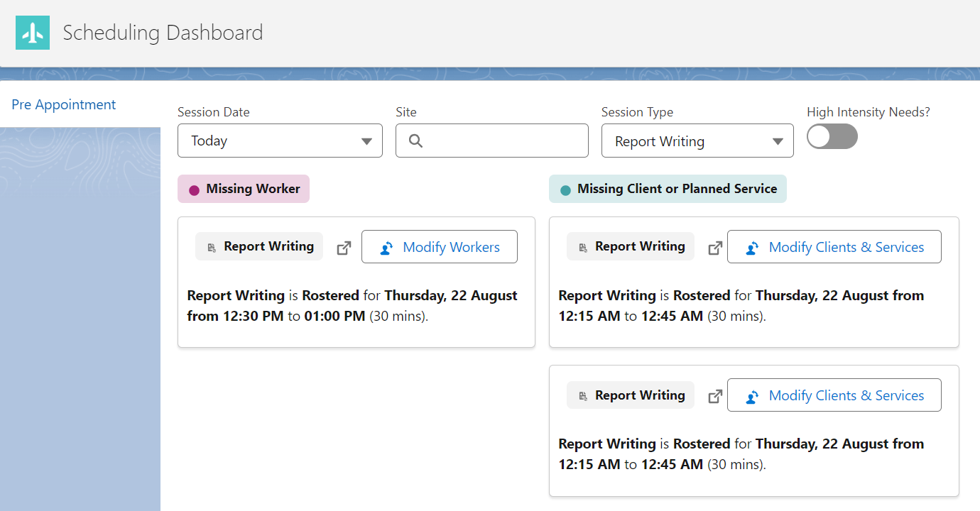This screenshot has width=980, height=511.
Task: Click the Modify Workers button
Action: [439, 247]
